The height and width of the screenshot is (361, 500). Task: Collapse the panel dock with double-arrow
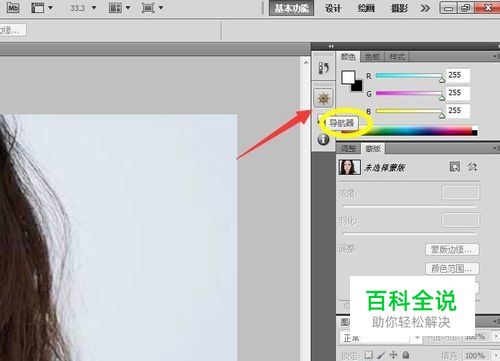(x=331, y=46)
